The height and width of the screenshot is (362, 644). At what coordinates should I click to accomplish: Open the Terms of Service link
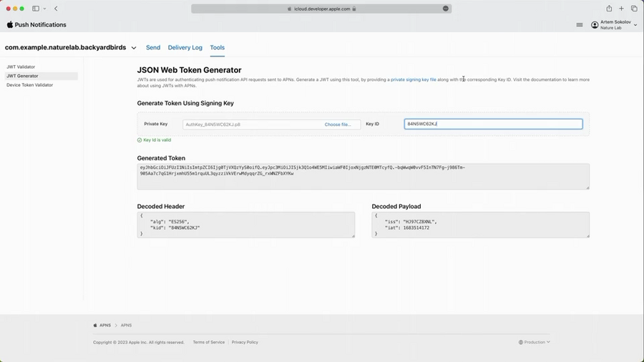[209, 342]
